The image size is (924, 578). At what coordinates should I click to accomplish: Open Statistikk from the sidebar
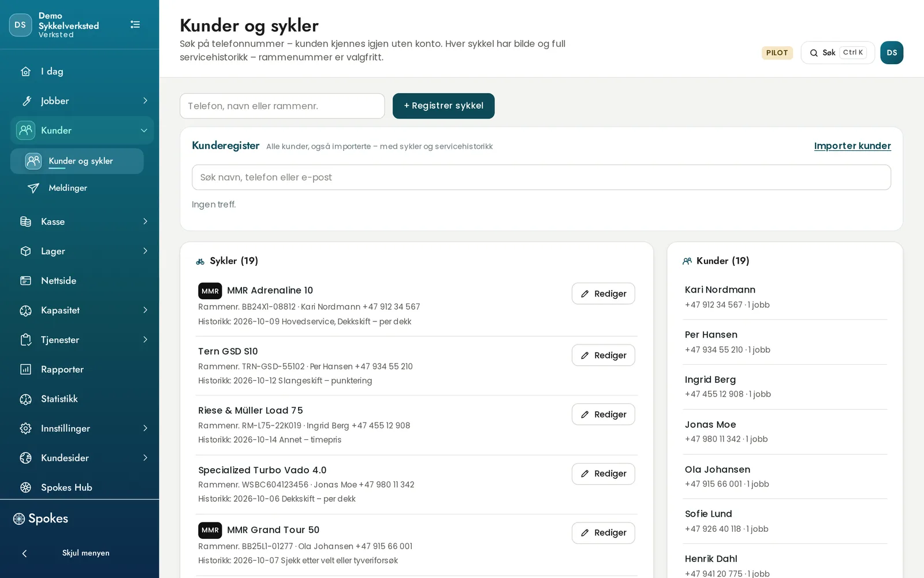(82, 399)
